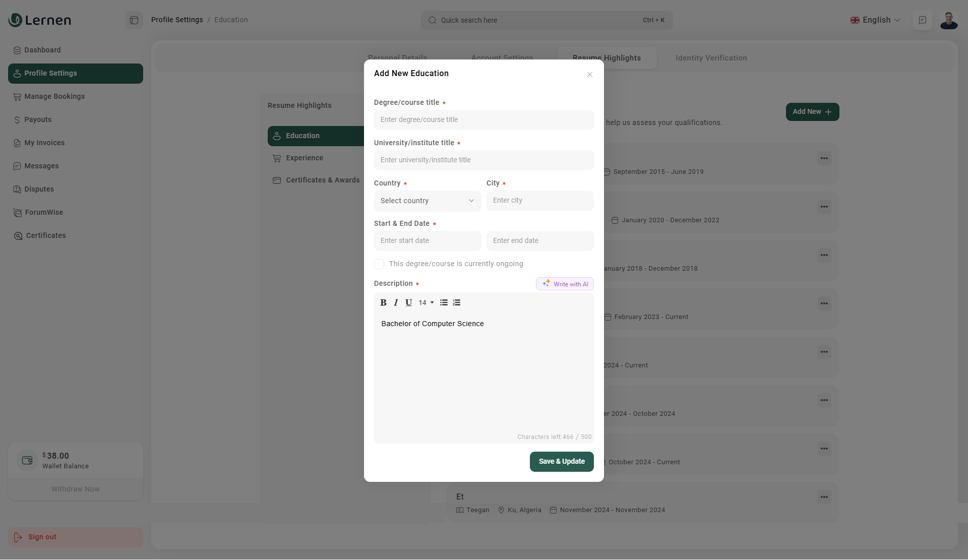Switch to Identity Verification tab
This screenshot has height=560, width=968.
click(x=711, y=58)
